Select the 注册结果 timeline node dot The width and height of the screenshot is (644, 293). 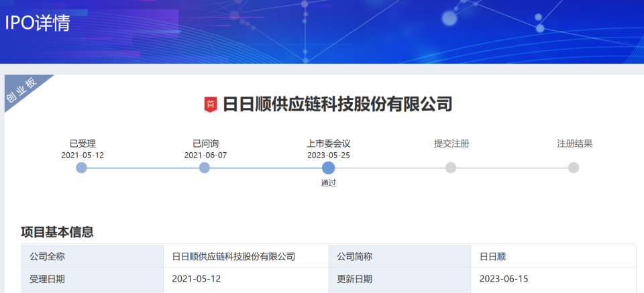[x=574, y=168]
